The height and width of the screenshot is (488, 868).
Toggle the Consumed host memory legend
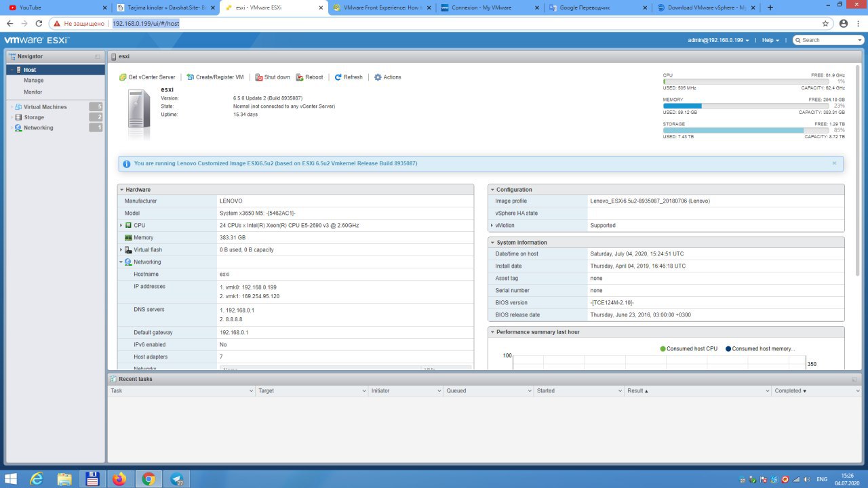tap(759, 349)
